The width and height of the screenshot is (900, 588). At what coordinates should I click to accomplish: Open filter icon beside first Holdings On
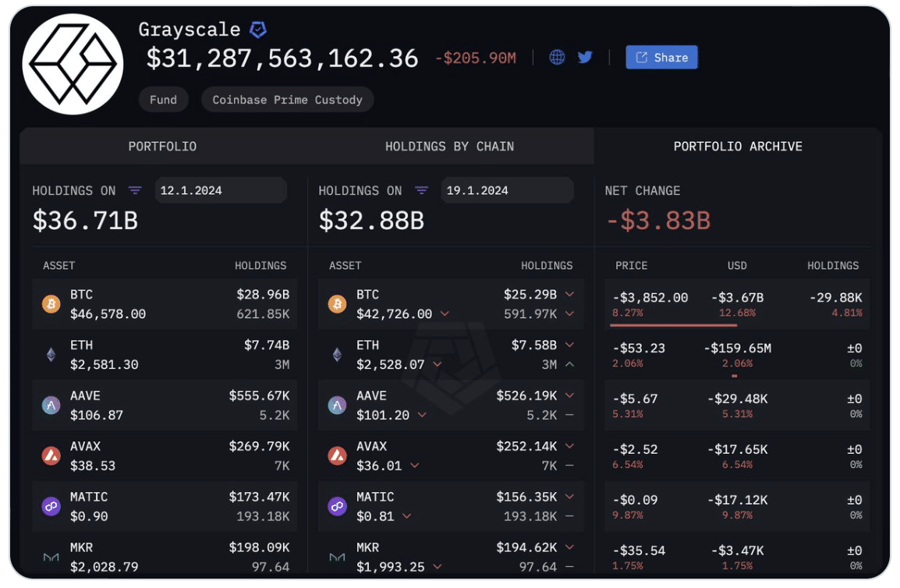[135, 190]
